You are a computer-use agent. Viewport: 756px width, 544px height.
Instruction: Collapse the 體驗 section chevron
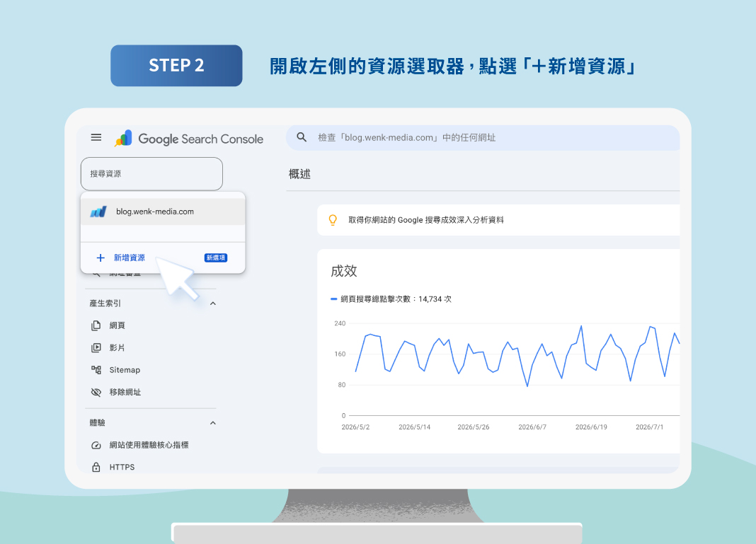click(x=212, y=423)
